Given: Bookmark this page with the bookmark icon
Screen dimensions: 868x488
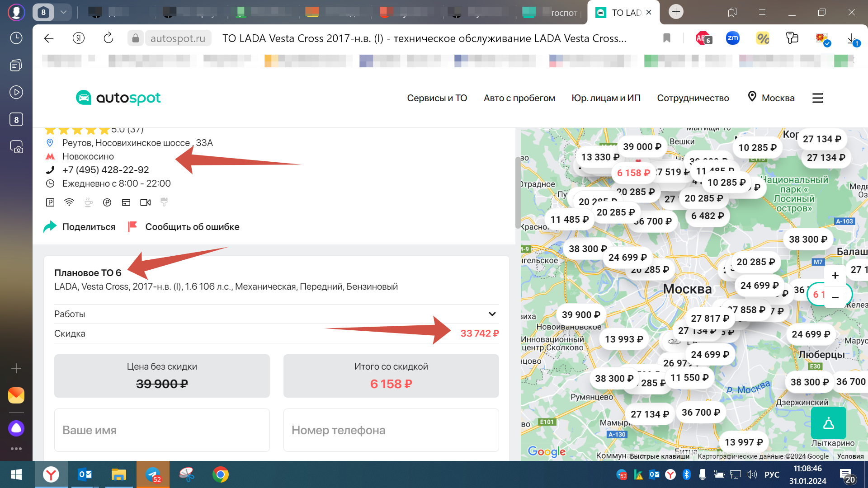Looking at the screenshot, I should [666, 38].
